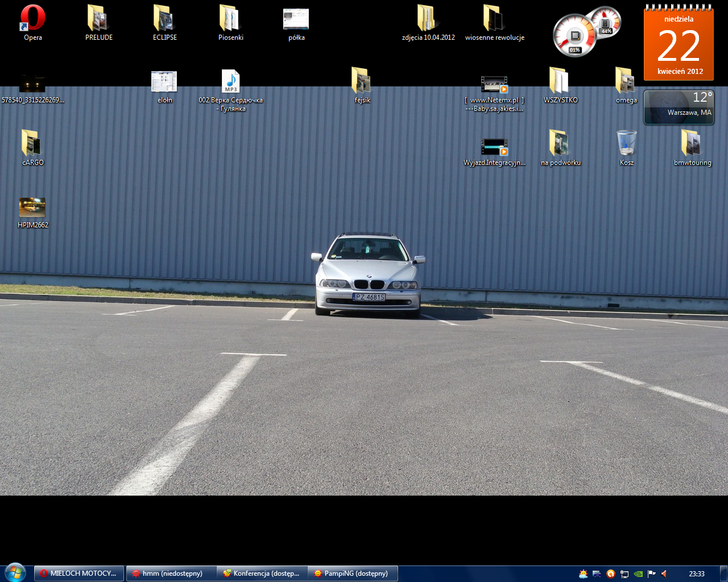Click the orange circular tray icon
The height and width of the screenshot is (582, 728).
pyautogui.click(x=610, y=573)
